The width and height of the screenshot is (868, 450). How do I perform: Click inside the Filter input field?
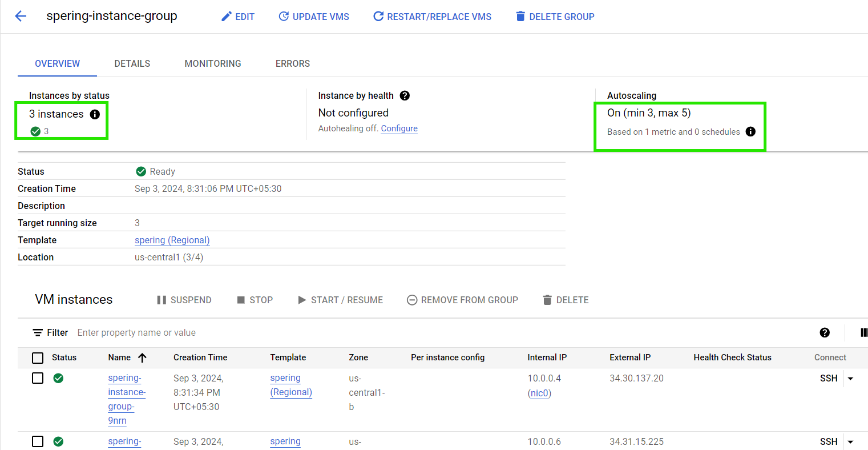[137, 332]
